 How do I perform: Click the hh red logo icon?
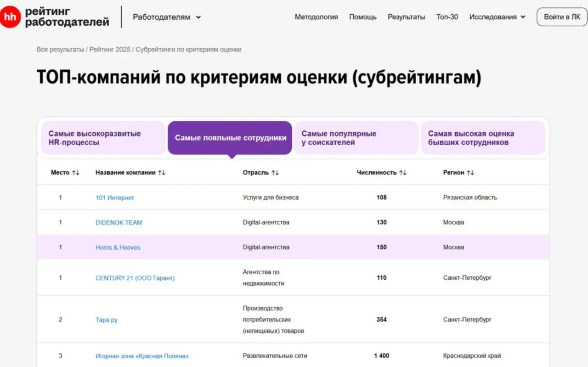[10, 17]
